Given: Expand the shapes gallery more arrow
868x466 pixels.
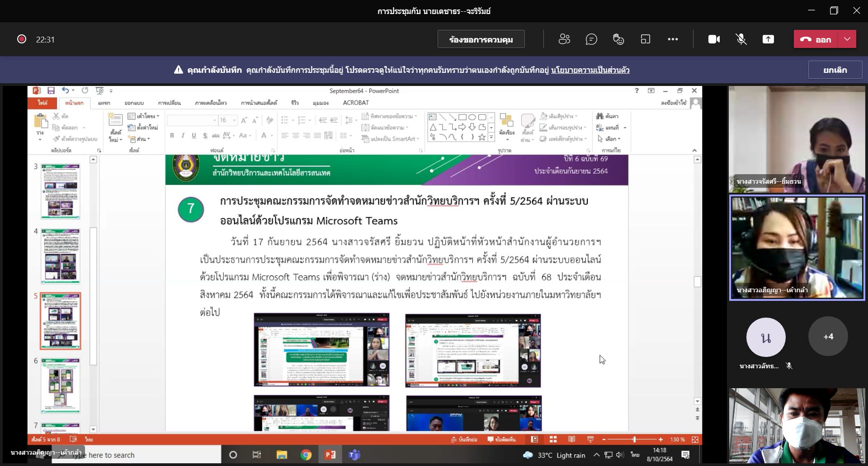Looking at the screenshot, I should tap(491, 137).
